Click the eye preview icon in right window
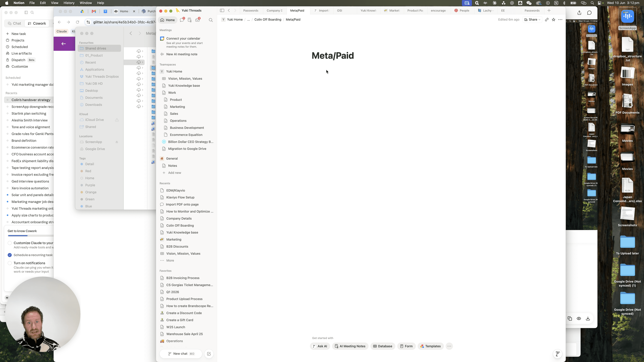 point(579,319)
